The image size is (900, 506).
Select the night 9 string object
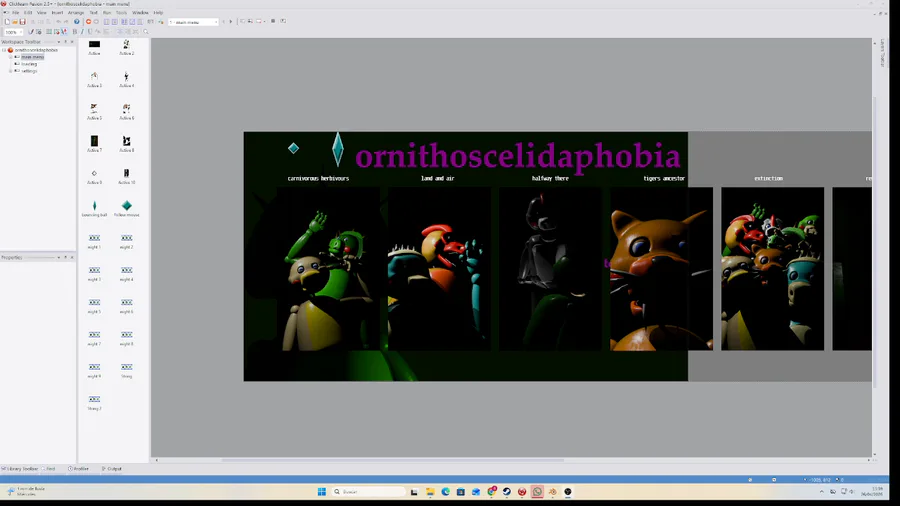tap(94, 367)
